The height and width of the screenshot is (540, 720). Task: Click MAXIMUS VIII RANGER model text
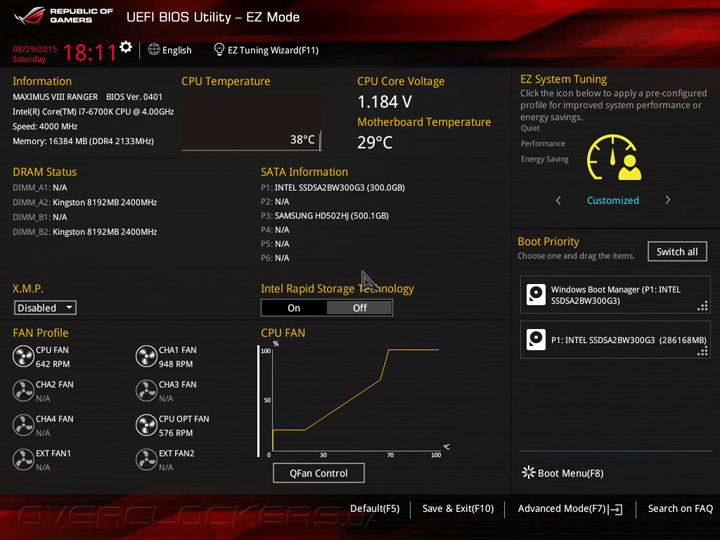click(x=55, y=97)
